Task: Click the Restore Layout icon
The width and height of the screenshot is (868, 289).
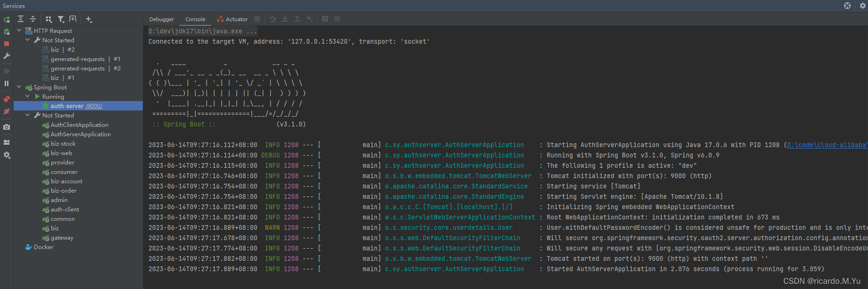Action: click(x=7, y=142)
